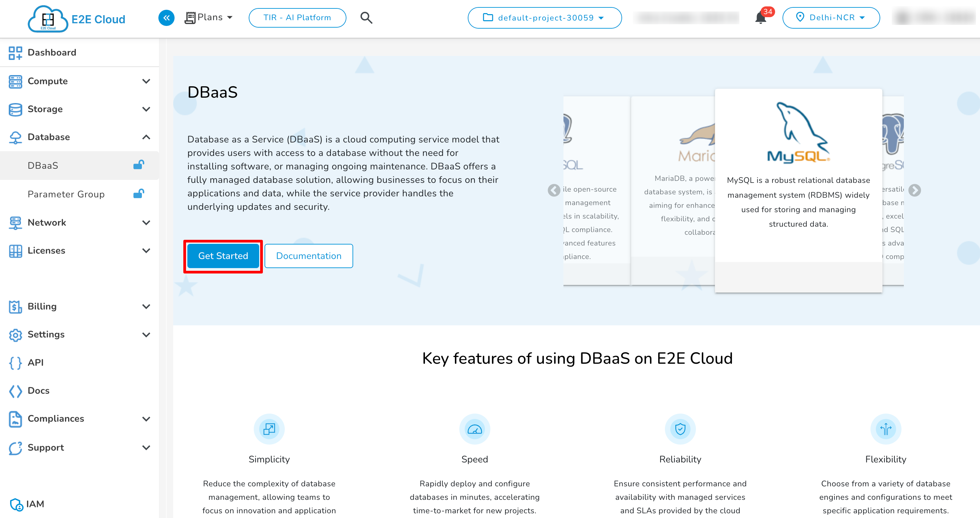Image resolution: width=980 pixels, height=518 pixels.
Task: Click the Network sidebar icon
Action: point(15,223)
